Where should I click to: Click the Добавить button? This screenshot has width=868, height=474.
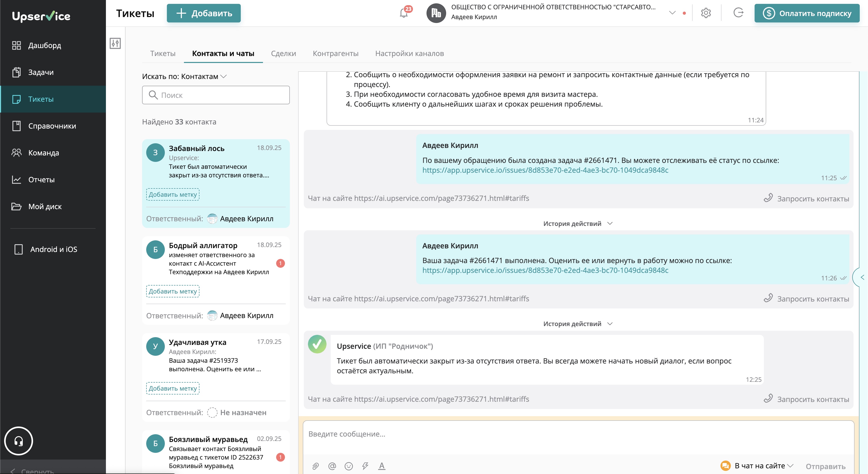(x=204, y=13)
